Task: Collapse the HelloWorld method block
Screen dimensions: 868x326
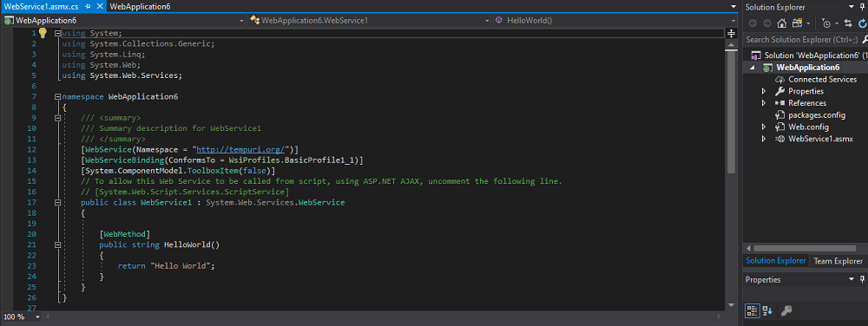Action: pos(57,244)
